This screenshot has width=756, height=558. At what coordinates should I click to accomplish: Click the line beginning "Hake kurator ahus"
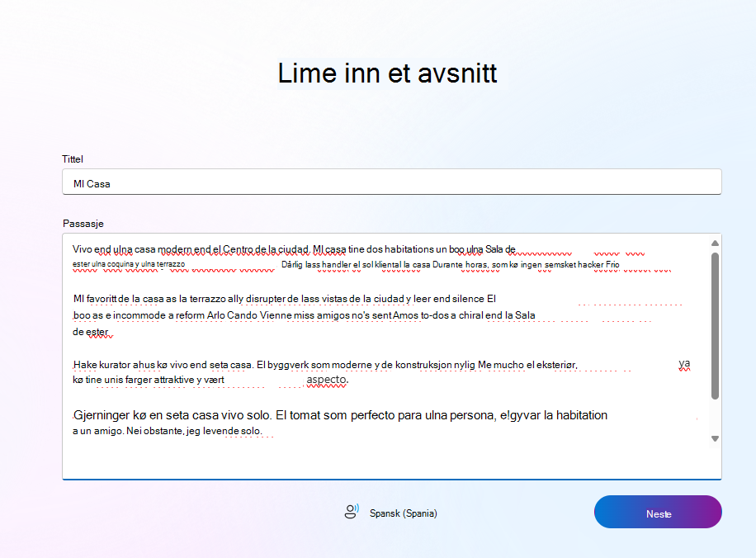[x=325, y=365]
